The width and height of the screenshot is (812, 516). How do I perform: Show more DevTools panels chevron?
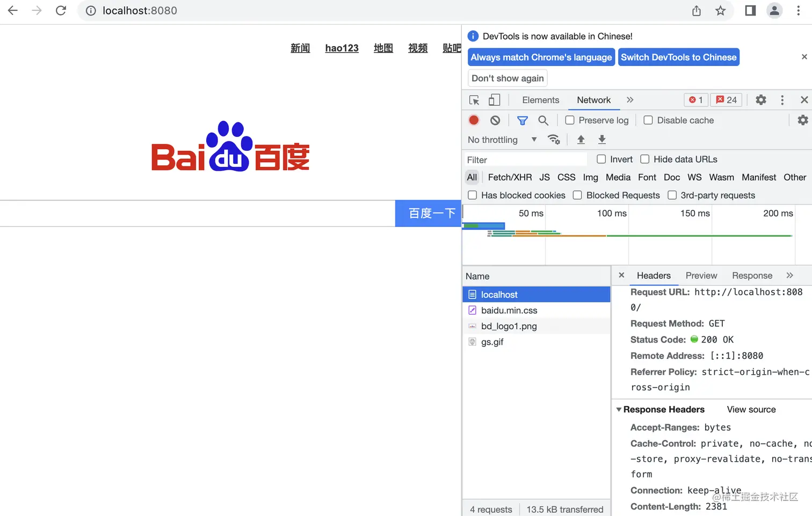point(630,100)
